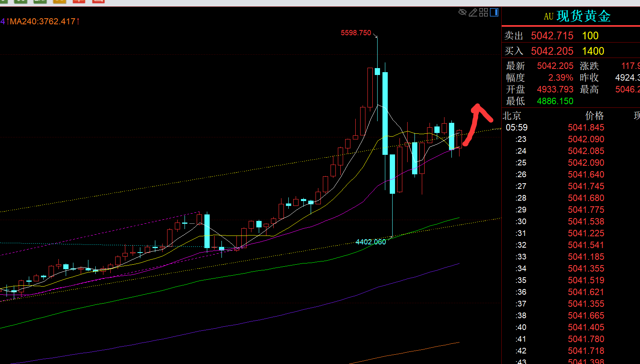
Task: Click the 昨收 value beginning 4924
Action: 627,77
